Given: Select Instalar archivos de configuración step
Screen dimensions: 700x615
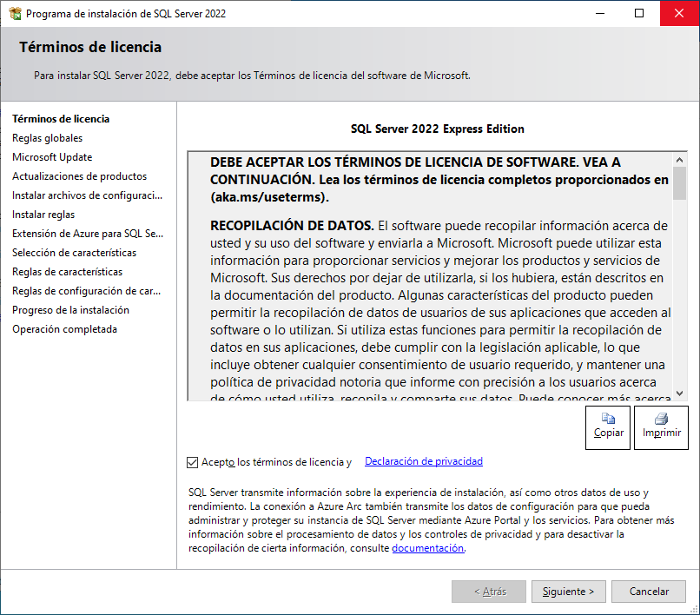Looking at the screenshot, I should coord(87,195).
